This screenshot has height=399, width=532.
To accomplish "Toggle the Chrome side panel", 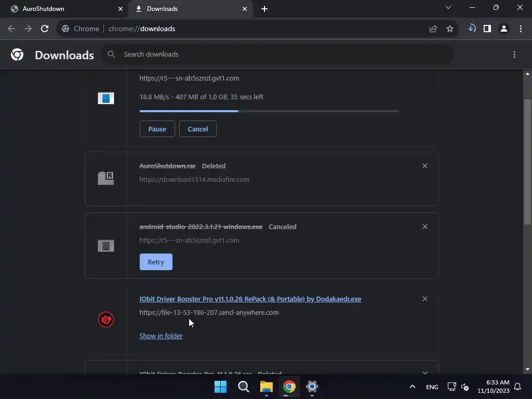I will [487, 29].
